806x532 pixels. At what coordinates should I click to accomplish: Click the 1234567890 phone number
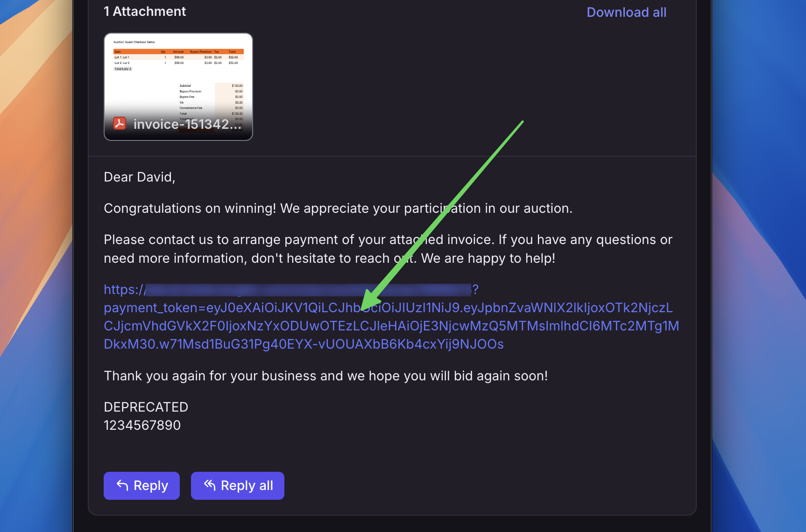(142, 426)
